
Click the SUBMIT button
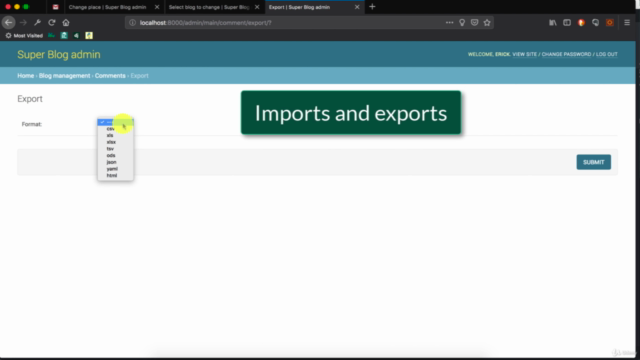tap(593, 162)
